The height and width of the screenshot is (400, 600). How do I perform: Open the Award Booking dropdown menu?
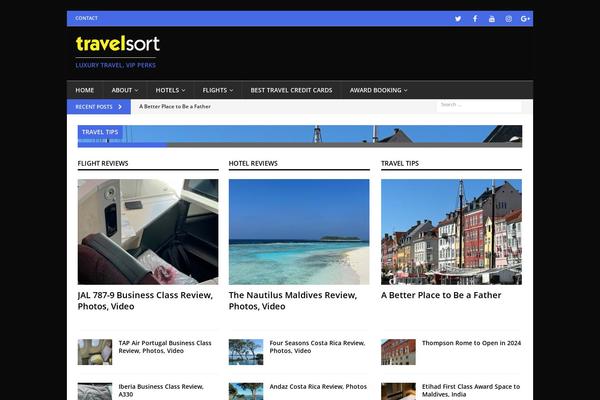click(x=378, y=90)
